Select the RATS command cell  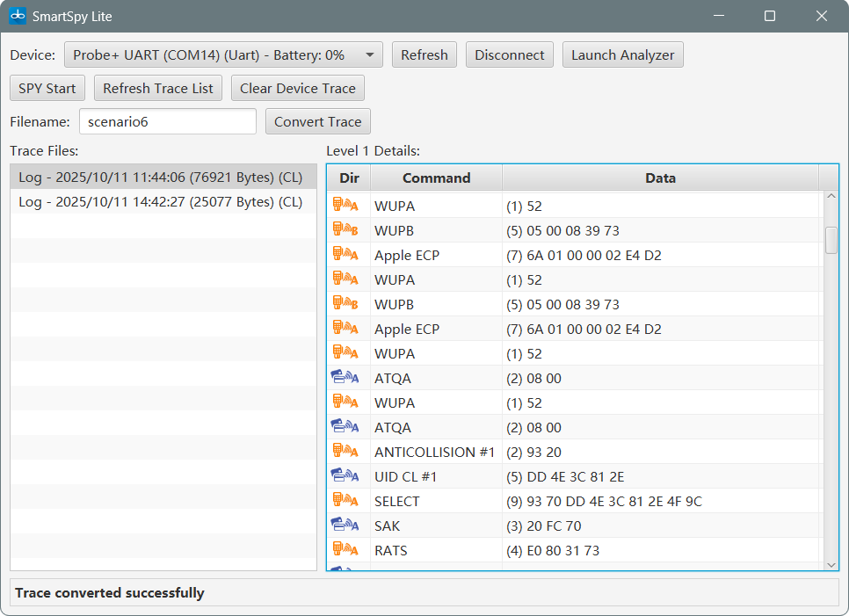click(437, 550)
